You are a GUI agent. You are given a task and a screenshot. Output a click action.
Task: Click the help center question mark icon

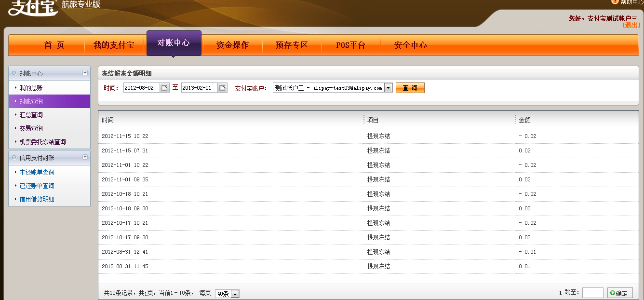tap(615, 2)
